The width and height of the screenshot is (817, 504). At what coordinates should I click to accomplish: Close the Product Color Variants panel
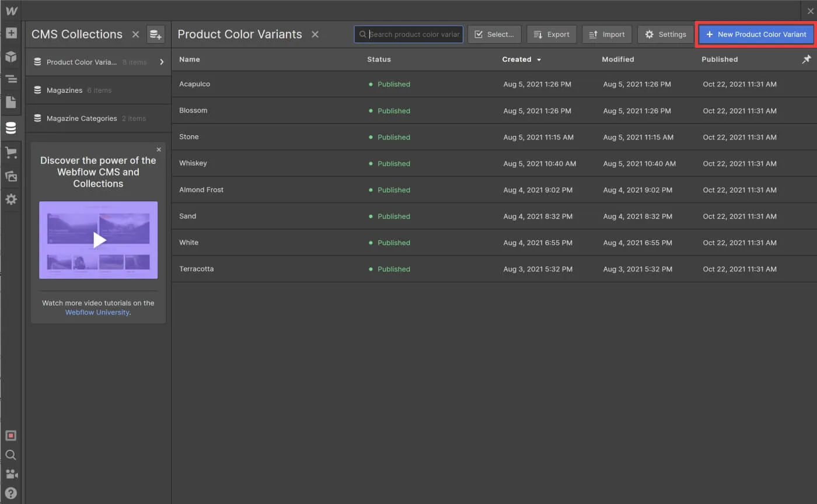pos(315,34)
